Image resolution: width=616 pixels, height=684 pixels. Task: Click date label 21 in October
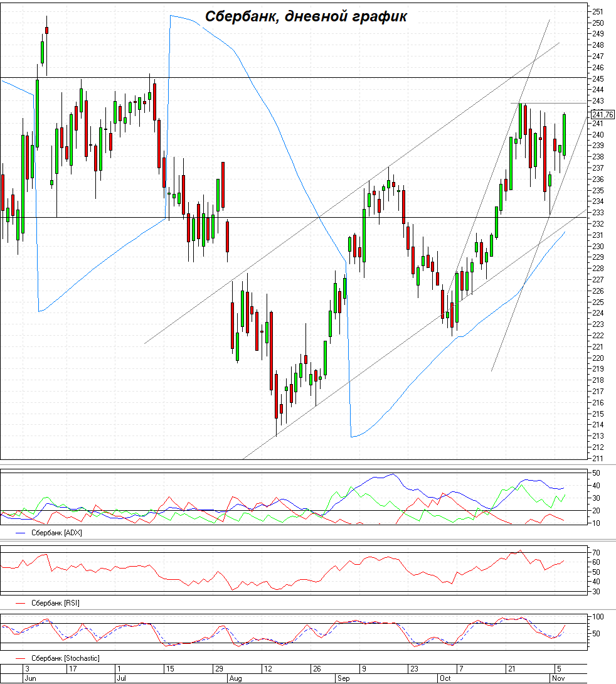[x=511, y=669]
